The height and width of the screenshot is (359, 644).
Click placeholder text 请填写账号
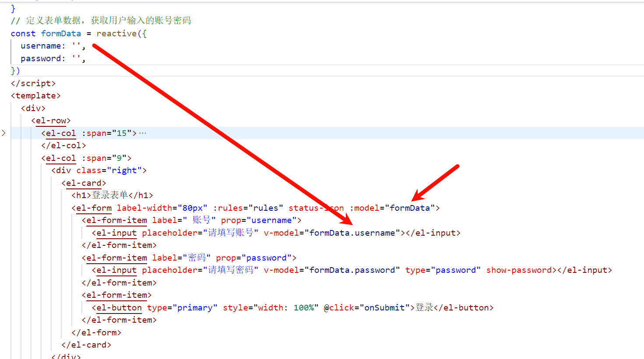[x=231, y=233]
